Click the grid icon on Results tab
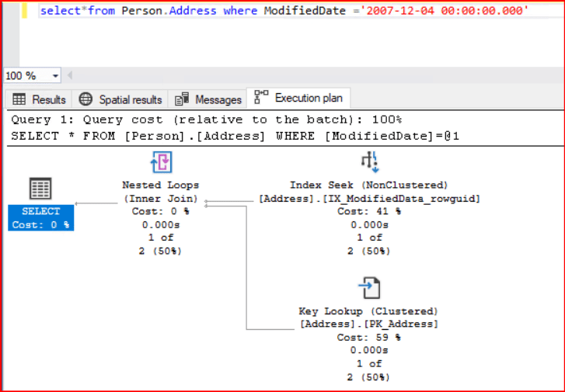The image size is (565, 392). click(19, 99)
